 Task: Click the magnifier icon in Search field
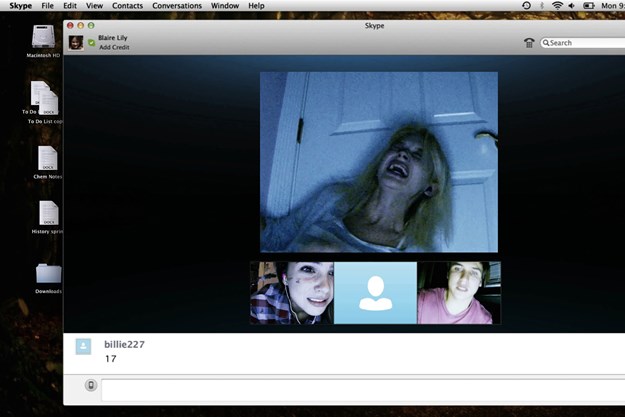(546, 43)
